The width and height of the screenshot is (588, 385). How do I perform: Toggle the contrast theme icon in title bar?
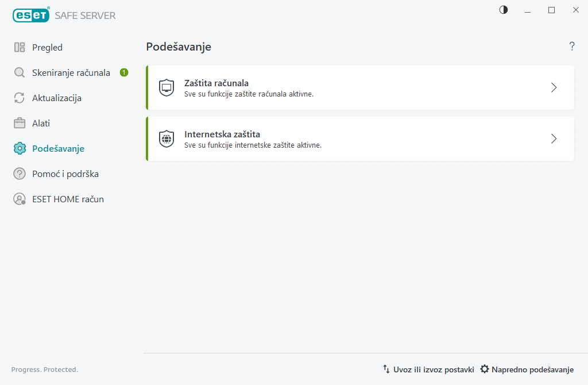[504, 10]
